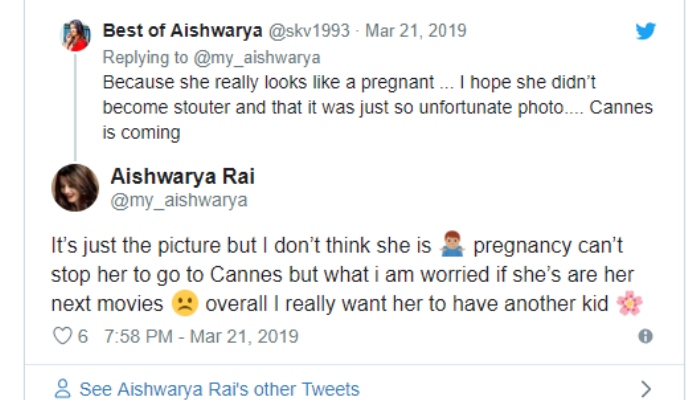Click the Twitter bird logo

(x=646, y=31)
